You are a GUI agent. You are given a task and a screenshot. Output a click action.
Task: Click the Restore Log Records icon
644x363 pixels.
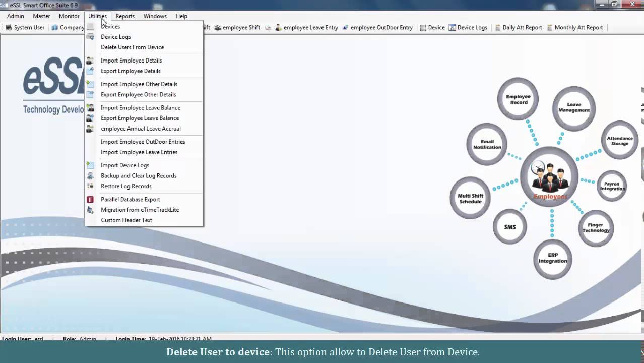90,187
